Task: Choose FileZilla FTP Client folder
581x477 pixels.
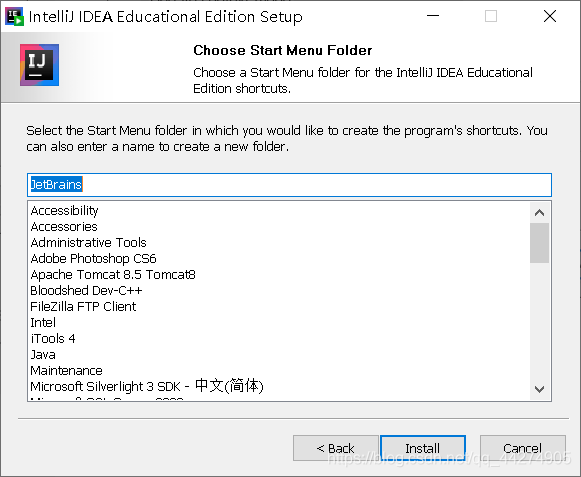Action: 83,307
